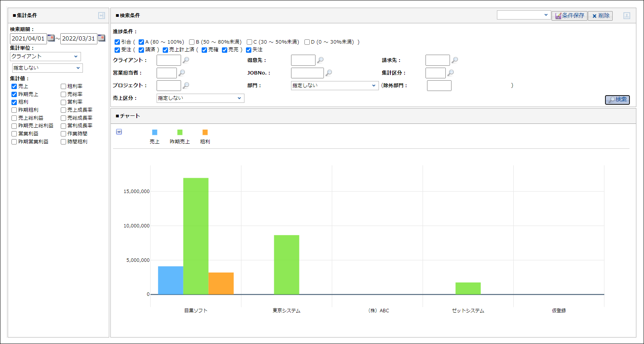Check the B (50～80%未満) progress option
Screen dimensions: 644x344
tap(192, 42)
